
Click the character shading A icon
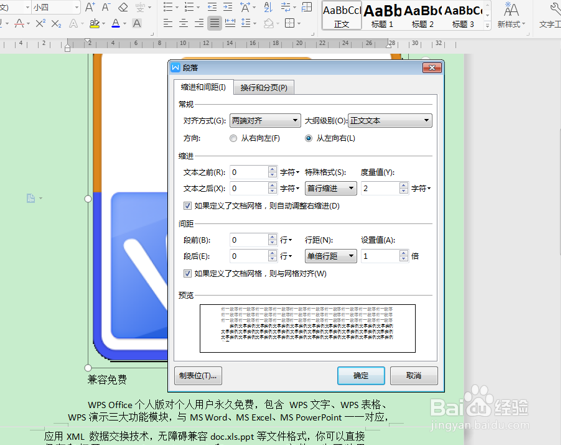[x=137, y=24]
